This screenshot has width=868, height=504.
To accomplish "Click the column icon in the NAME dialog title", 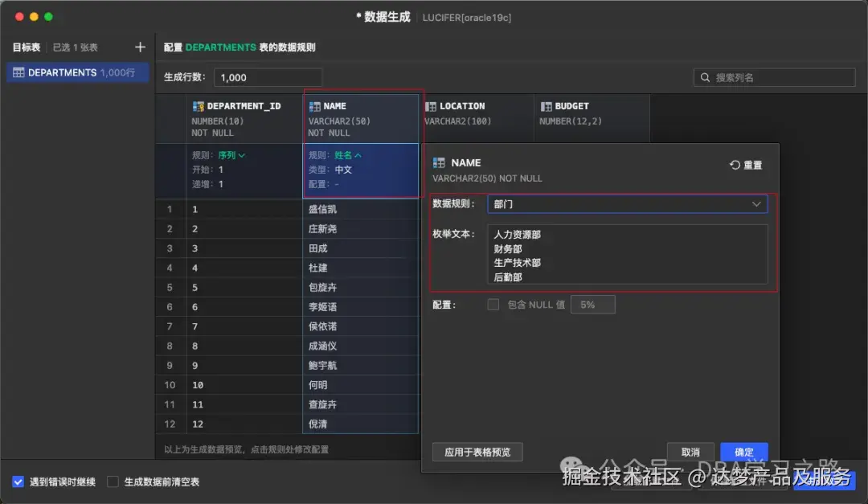I will point(437,162).
